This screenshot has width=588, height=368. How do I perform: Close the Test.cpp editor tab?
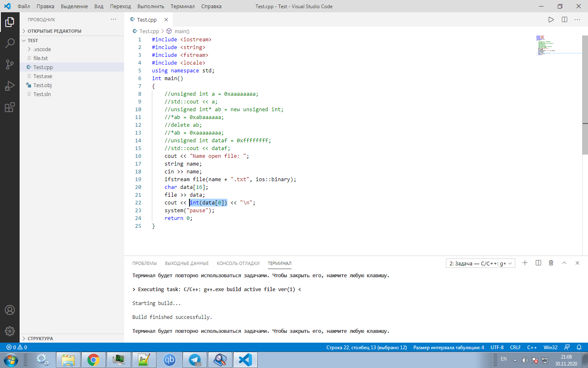pos(166,20)
